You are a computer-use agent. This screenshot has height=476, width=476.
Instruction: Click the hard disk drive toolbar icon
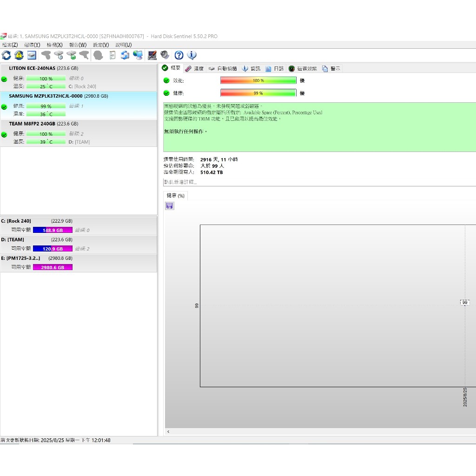coord(32,55)
